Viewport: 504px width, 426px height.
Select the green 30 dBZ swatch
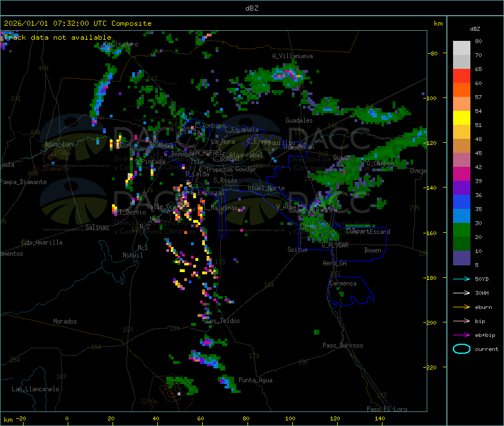(x=461, y=230)
